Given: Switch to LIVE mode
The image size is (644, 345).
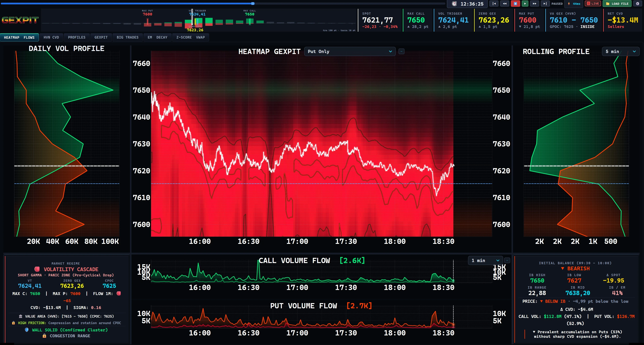Looking at the screenshot, I should [593, 4].
